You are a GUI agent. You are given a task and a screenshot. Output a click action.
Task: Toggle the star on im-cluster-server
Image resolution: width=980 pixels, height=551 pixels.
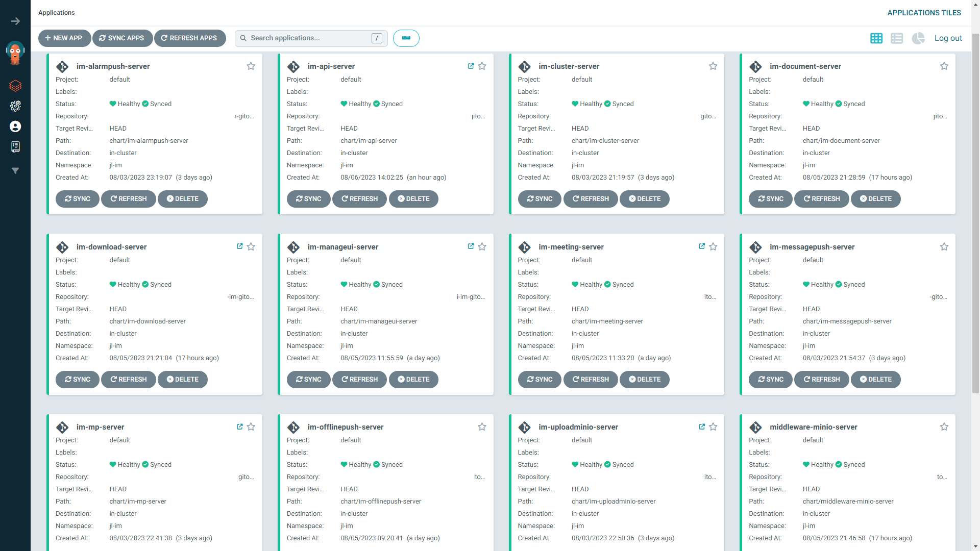coord(713,66)
